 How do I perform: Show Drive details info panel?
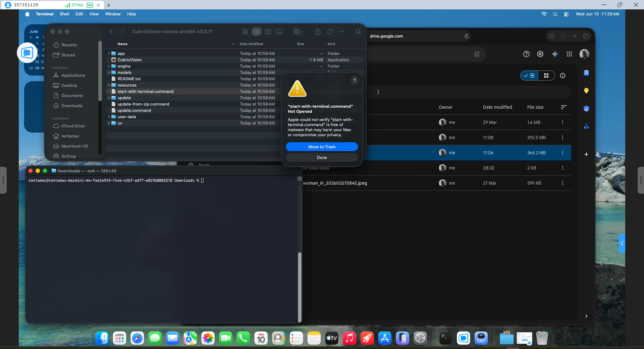tap(562, 76)
